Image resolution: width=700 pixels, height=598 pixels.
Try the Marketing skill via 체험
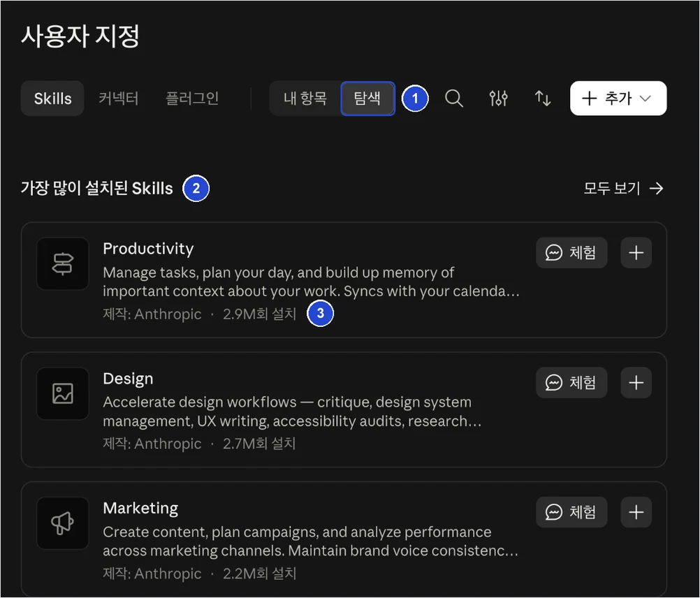click(571, 512)
